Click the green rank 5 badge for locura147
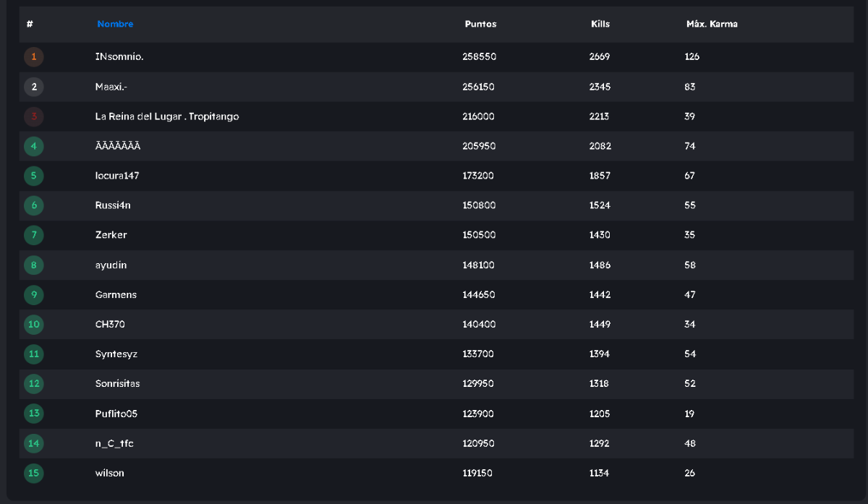868x504 pixels. [33, 176]
